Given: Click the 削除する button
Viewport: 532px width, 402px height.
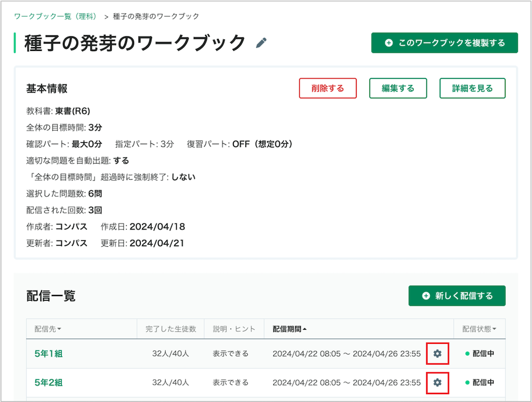Looking at the screenshot, I should [328, 88].
